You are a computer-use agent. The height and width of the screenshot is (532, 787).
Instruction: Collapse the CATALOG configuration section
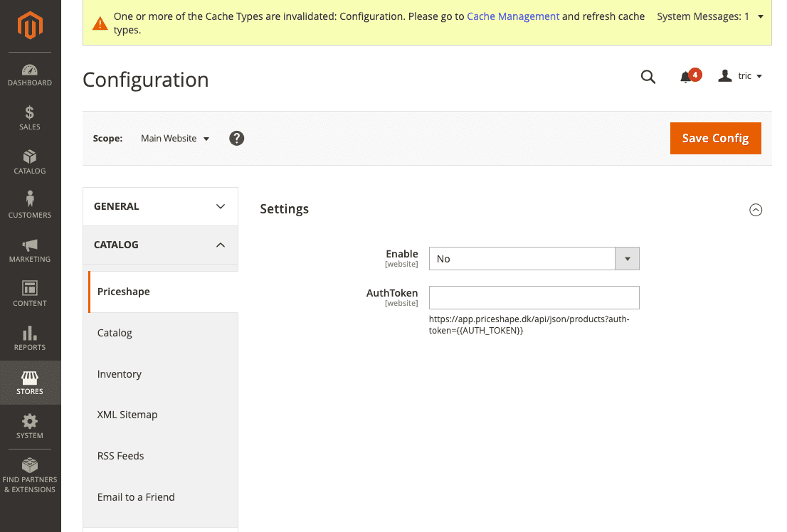click(x=160, y=245)
